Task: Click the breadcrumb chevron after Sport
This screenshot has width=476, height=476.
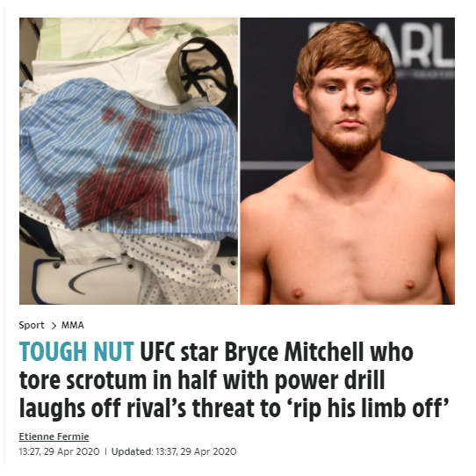Action: [x=54, y=326]
